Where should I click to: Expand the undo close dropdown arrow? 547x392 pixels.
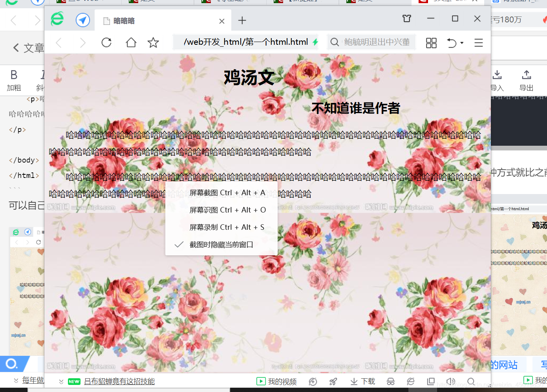tap(462, 43)
